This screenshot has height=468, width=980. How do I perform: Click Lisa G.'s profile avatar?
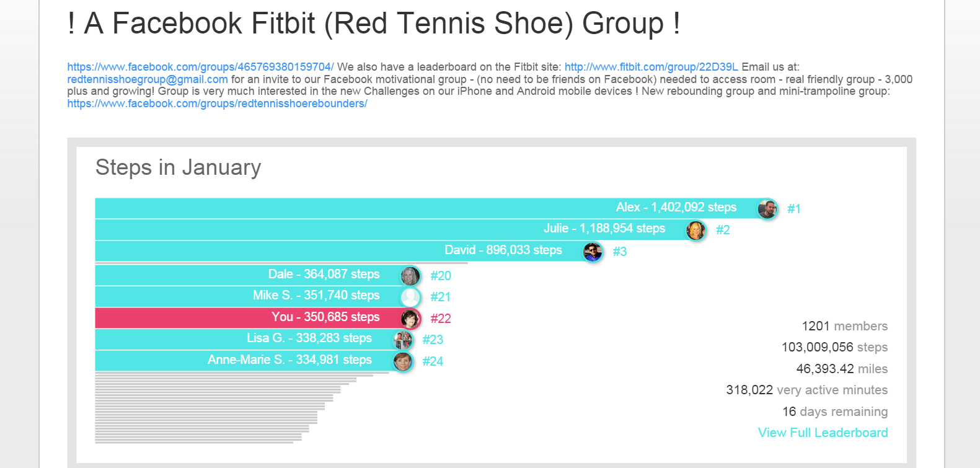pos(403,340)
